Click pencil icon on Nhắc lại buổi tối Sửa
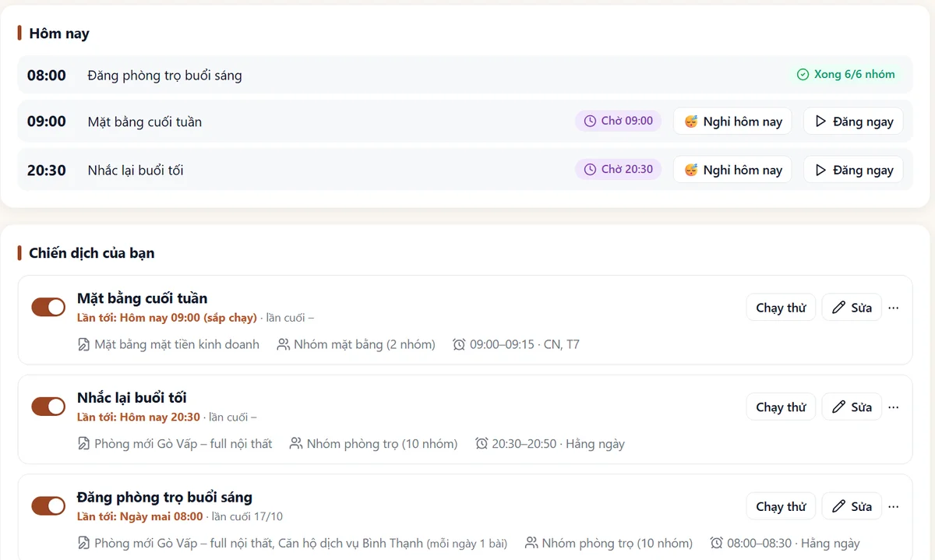The image size is (935, 560). [x=838, y=407]
